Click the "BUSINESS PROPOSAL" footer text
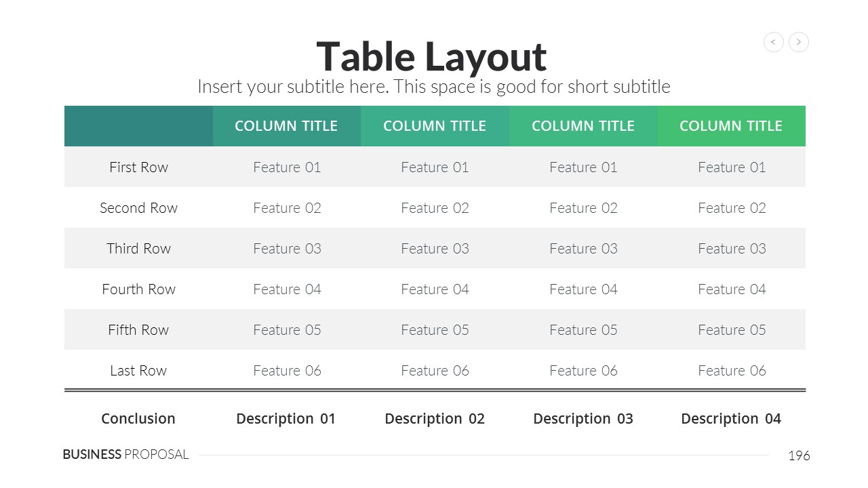The image size is (868, 488). click(x=125, y=455)
